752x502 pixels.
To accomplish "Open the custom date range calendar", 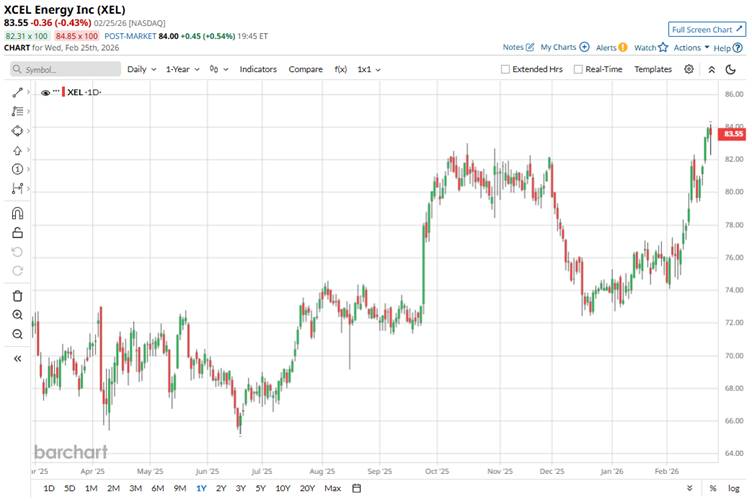I will coord(356,488).
